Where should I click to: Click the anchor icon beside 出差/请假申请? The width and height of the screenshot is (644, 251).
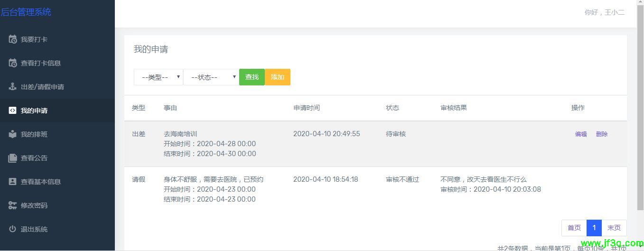tap(13, 87)
